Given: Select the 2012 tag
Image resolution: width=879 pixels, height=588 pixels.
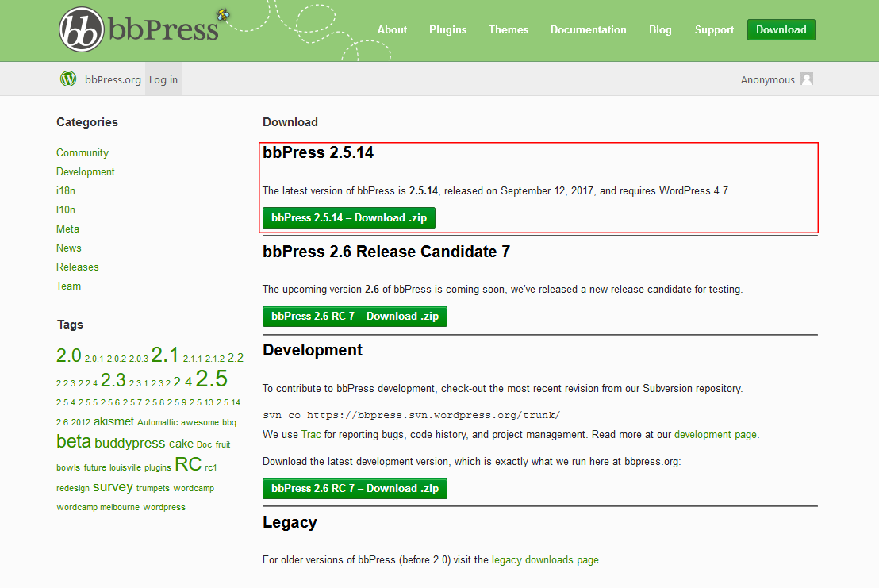Looking at the screenshot, I should pos(81,422).
